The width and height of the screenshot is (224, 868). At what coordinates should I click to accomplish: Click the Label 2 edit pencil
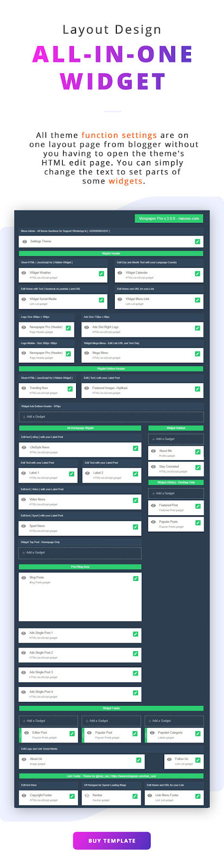[135, 474]
